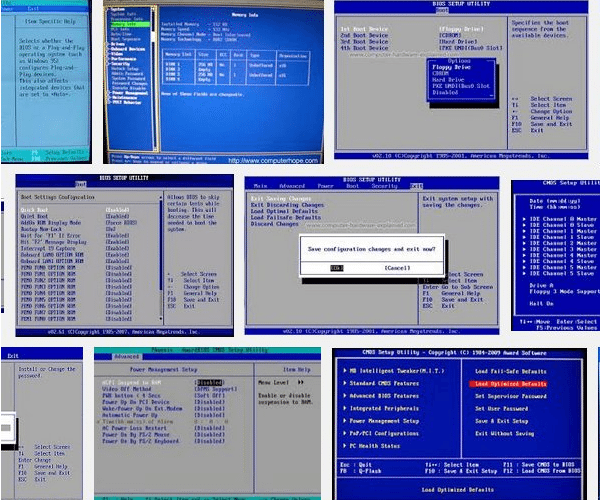This screenshot has width=600, height=500.
Task: Open the Security tab in BIOS Setup Utility
Action: [x=385, y=186]
